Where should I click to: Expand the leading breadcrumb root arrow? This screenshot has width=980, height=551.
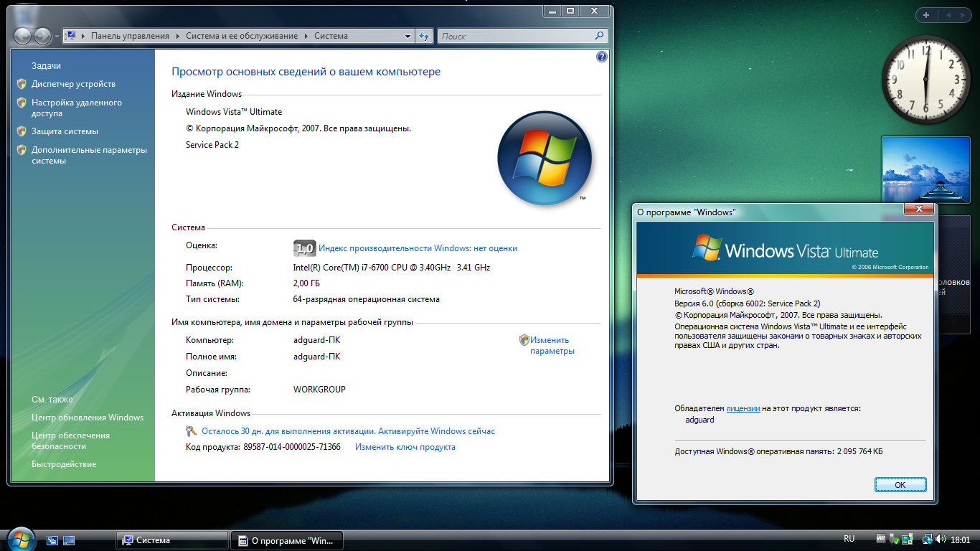pos(83,36)
